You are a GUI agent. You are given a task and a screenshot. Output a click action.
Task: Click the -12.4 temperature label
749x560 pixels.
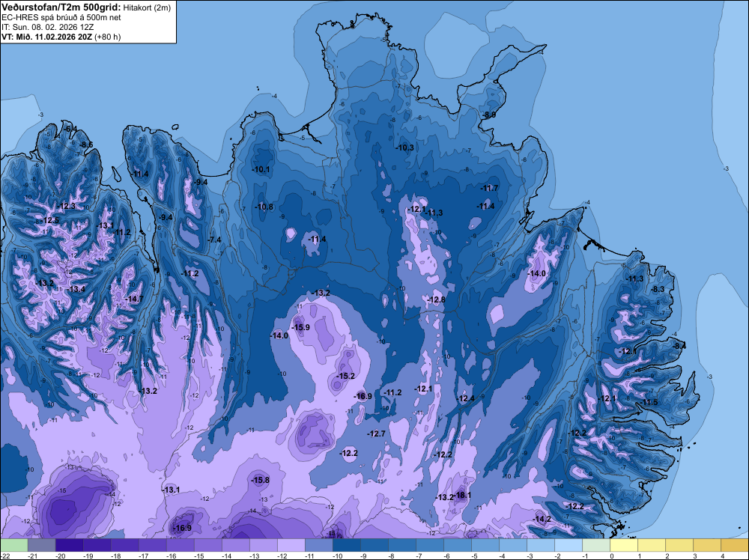[466, 398]
